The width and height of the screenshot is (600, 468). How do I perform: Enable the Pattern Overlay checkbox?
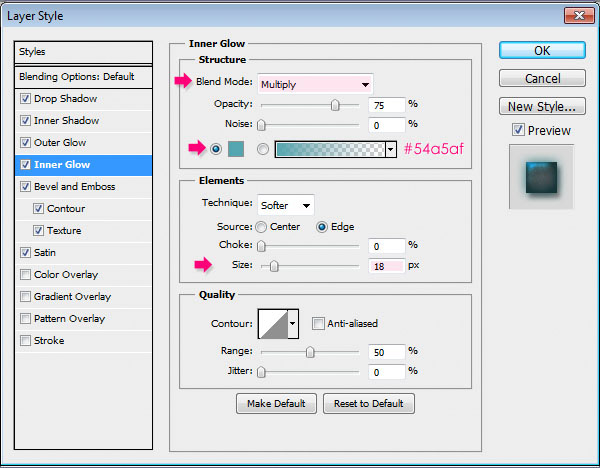pos(25,319)
